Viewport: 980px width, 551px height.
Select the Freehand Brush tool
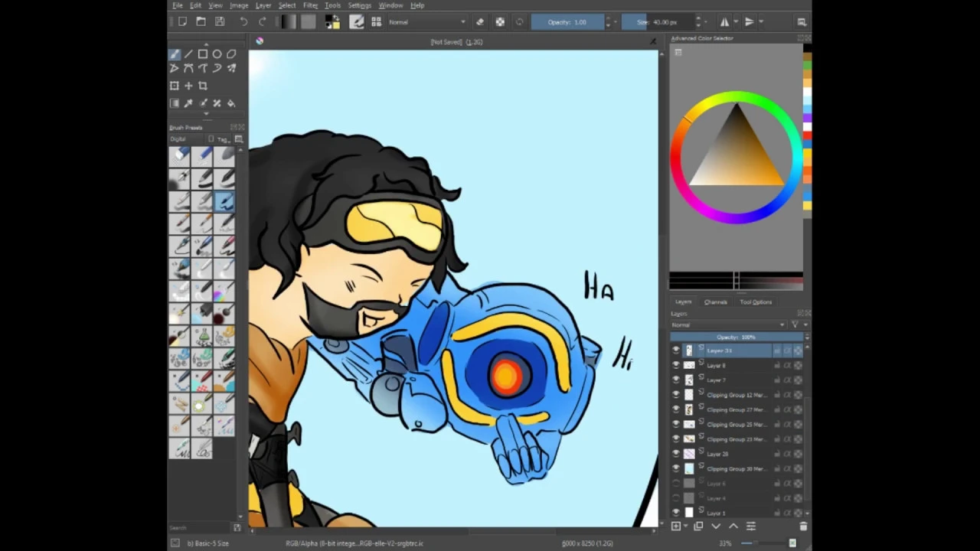pyautogui.click(x=175, y=54)
